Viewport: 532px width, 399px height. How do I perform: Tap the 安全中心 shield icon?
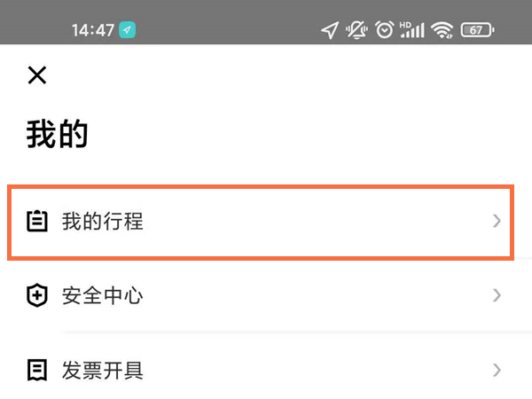click(x=36, y=296)
